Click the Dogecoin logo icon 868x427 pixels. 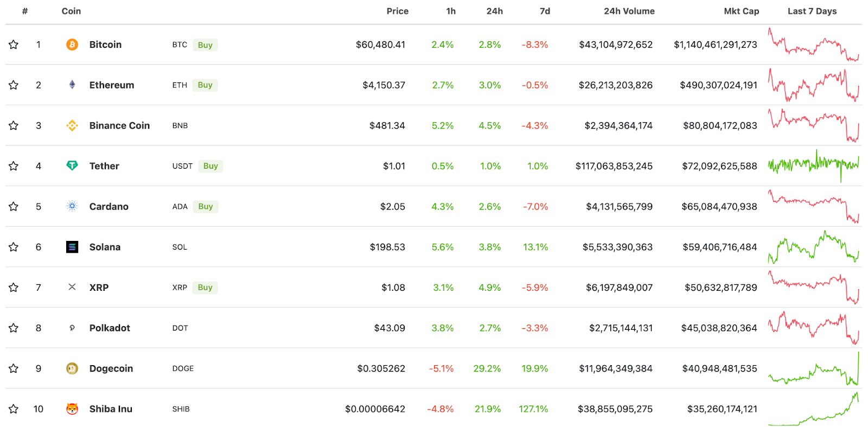pos(72,368)
